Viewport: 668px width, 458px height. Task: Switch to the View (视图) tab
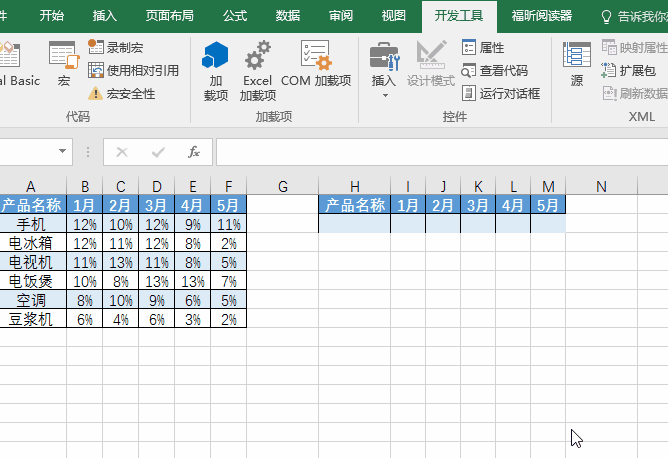pyautogui.click(x=394, y=16)
